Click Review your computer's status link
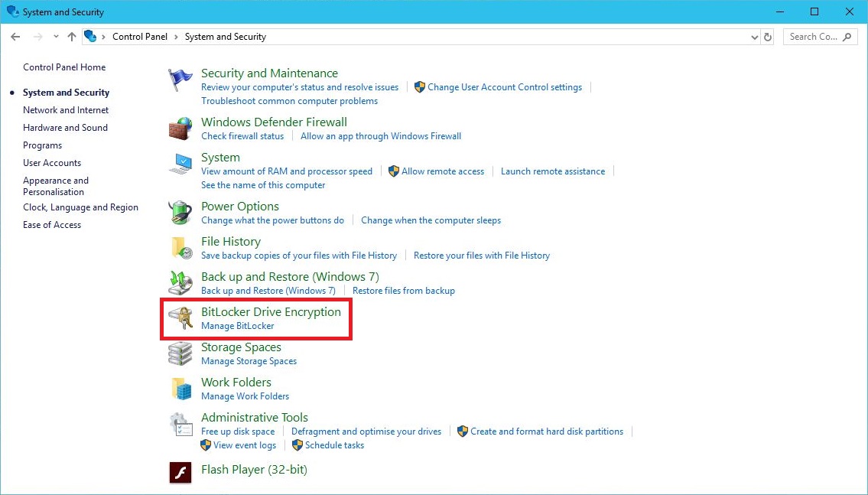Image resolution: width=868 pixels, height=495 pixels. [300, 87]
